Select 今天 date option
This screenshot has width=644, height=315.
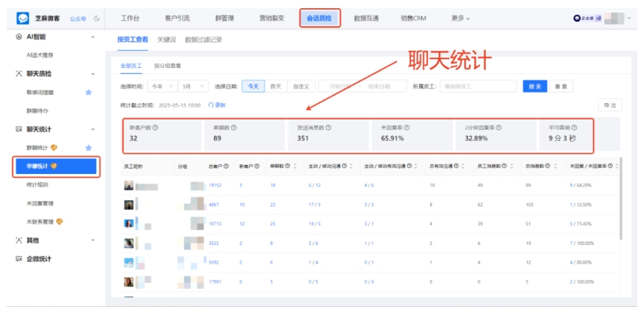coord(253,87)
